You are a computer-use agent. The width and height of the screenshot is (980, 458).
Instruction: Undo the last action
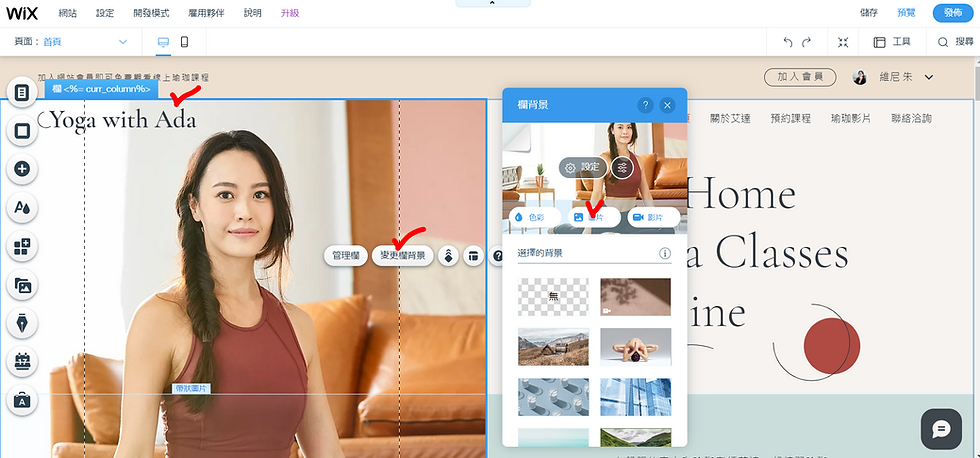[x=788, y=42]
